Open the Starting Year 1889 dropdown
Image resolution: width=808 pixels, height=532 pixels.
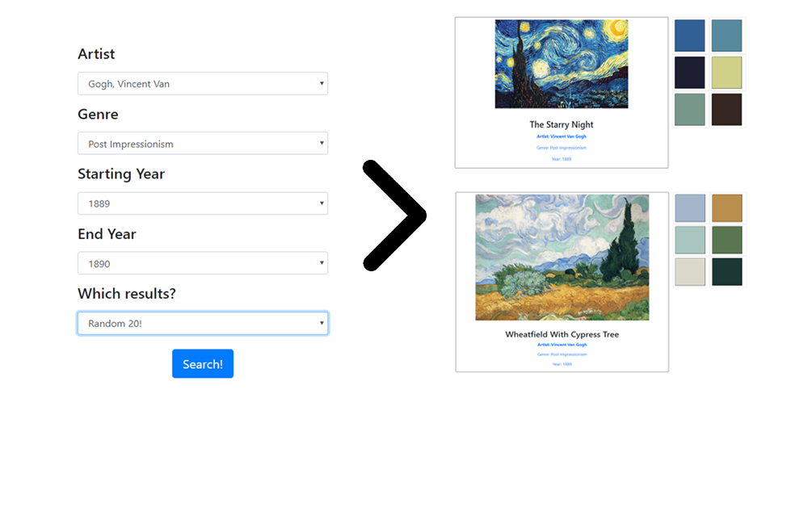click(203, 203)
